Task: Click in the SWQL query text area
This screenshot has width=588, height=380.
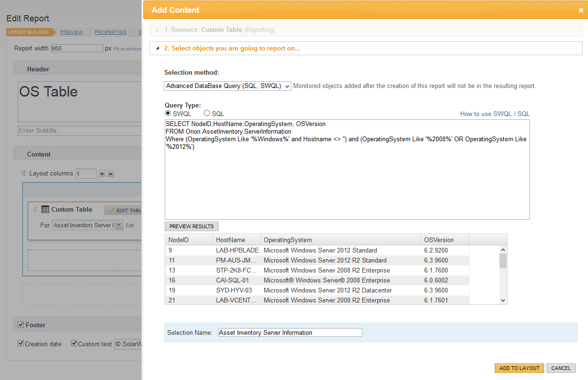Action: click(x=347, y=169)
